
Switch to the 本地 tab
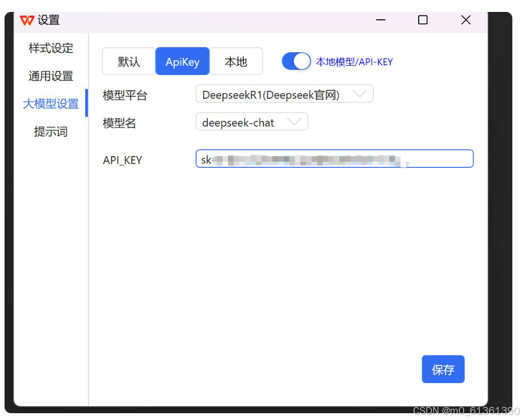click(x=236, y=62)
